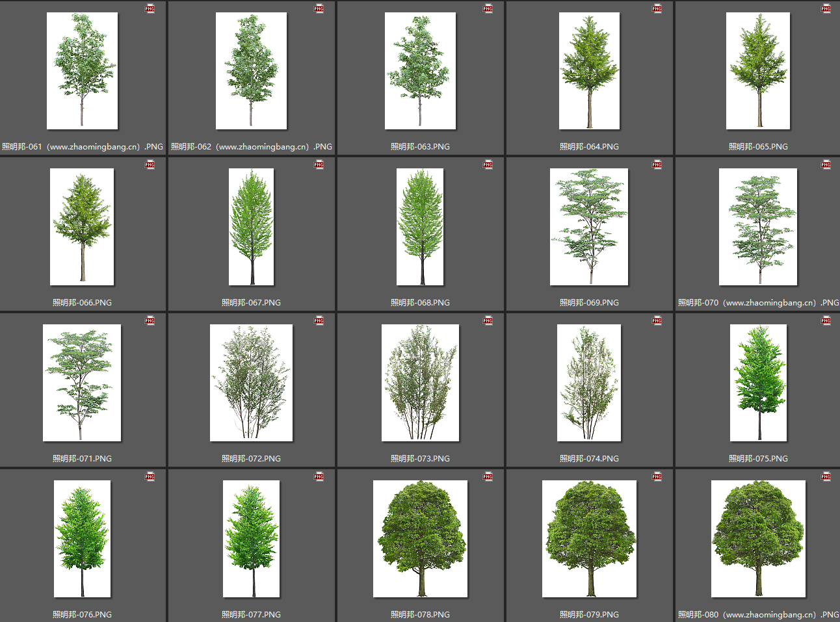The width and height of the screenshot is (840, 622).
Task: Select the tree thumbnail for 照明邦-063
Action: click(420, 71)
